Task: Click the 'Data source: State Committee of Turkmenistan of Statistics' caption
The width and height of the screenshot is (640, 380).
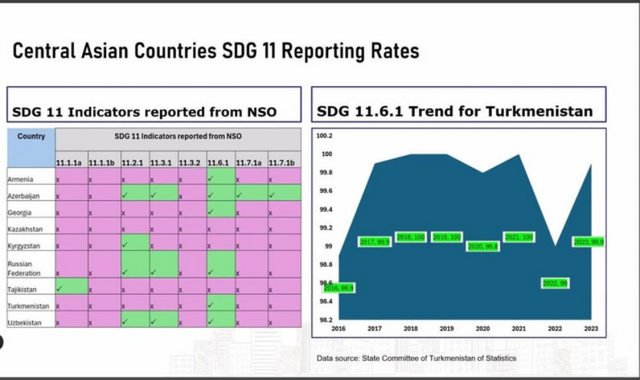Action: point(416,358)
